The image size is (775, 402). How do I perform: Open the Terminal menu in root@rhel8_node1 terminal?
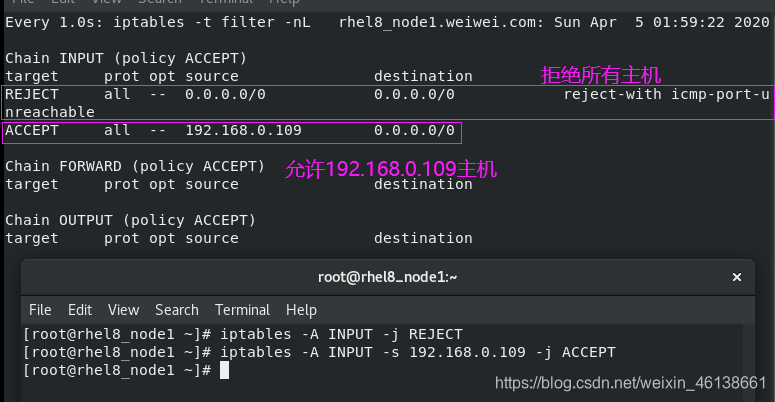(x=242, y=310)
